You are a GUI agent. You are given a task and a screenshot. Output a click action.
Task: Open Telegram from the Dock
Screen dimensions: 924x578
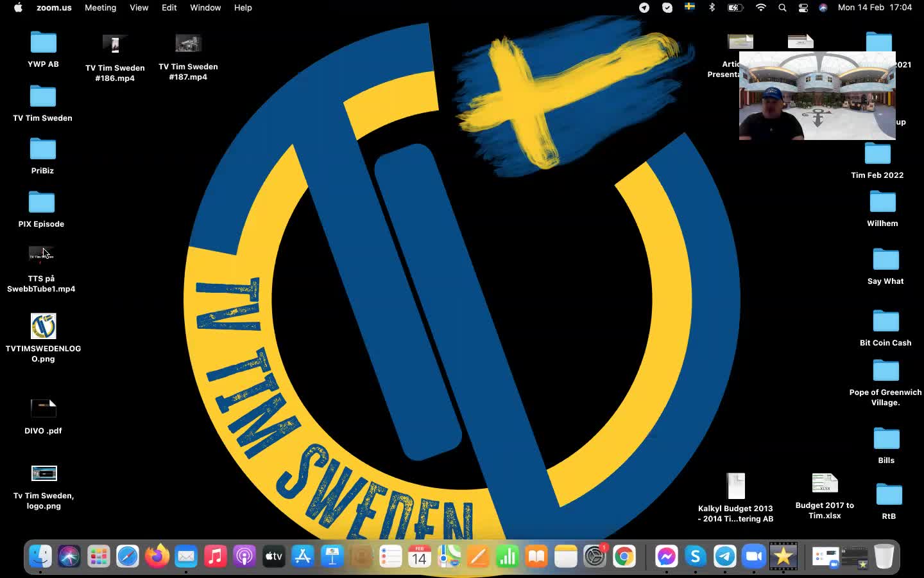point(725,556)
